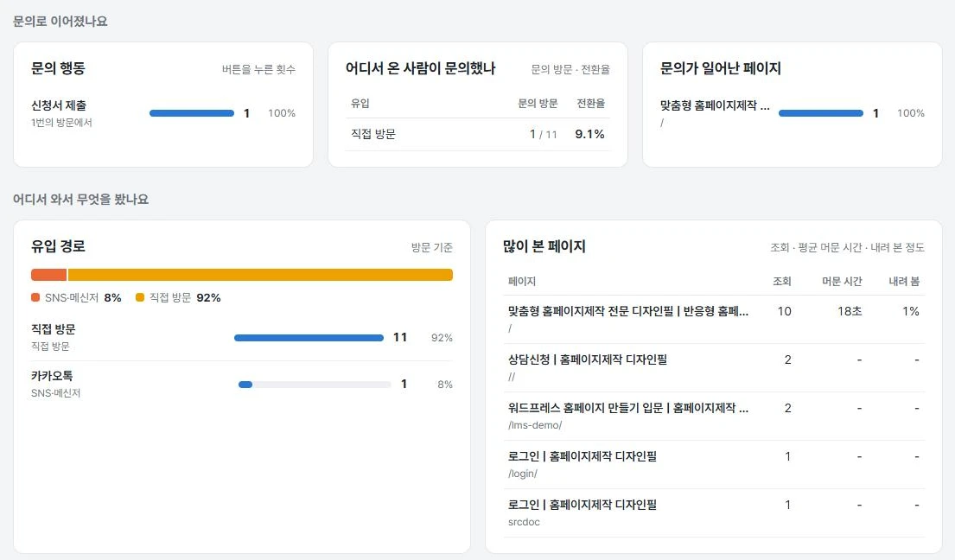The width and height of the screenshot is (955, 560).
Task: Click the '/lms-demo/' path text
Action: [535, 425]
